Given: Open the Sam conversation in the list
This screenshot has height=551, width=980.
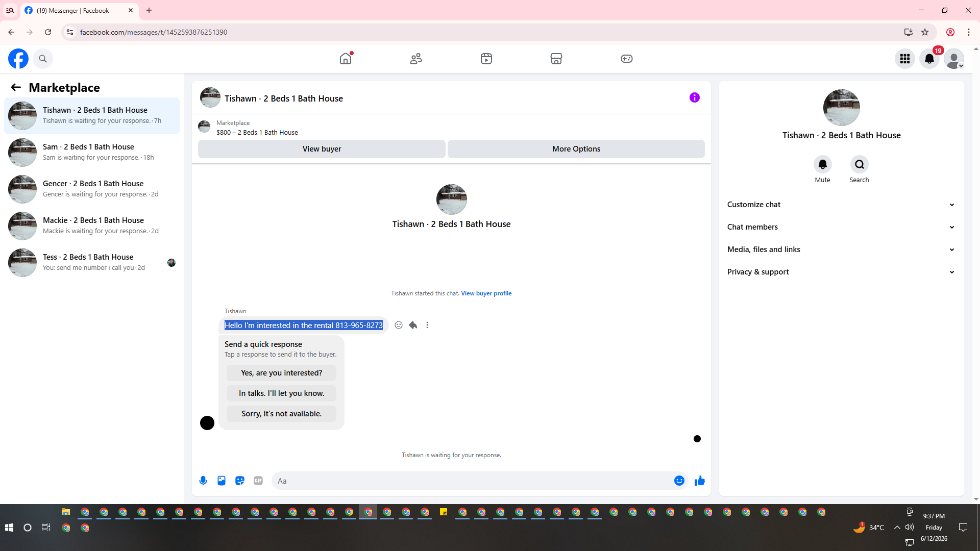Looking at the screenshot, I should pyautogui.click(x=92, y=153).
